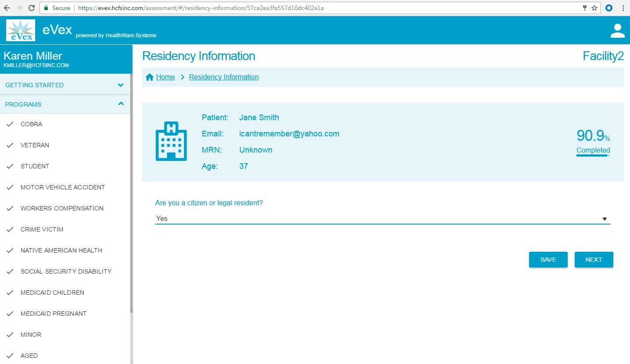This screenshot has height=364, width=630.
Task: Click the blue circle extension icon
Action: (609, 8)
